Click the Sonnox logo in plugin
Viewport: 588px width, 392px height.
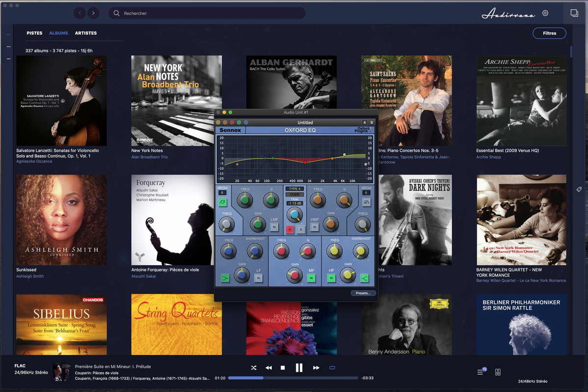pyautogui.click(x=230, y=130)
